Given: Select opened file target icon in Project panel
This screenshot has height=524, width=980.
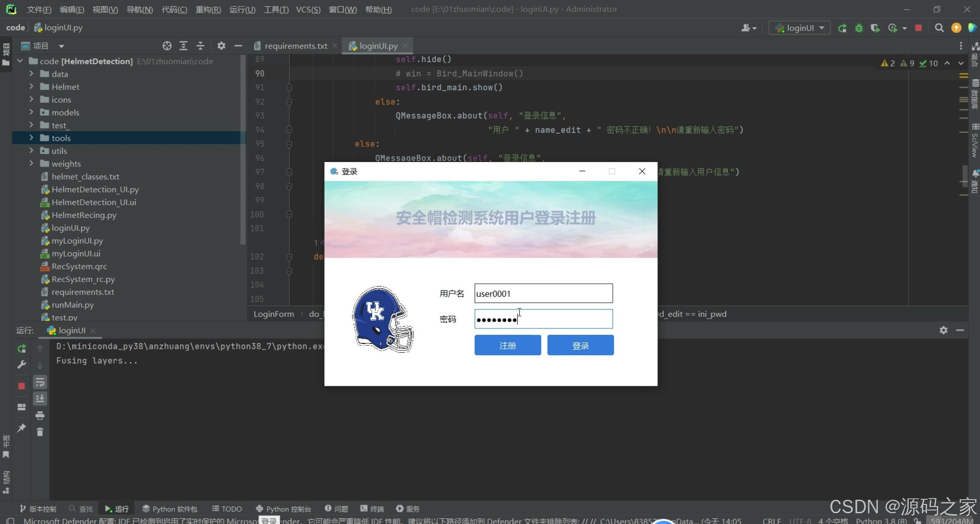Looking at the screenshot, I should point(167,46).
